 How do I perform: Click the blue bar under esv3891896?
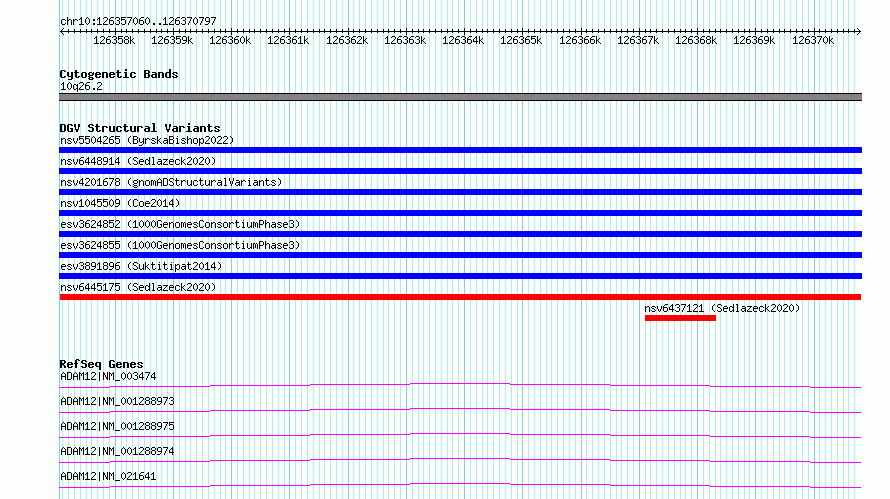[x=460, y=276]
